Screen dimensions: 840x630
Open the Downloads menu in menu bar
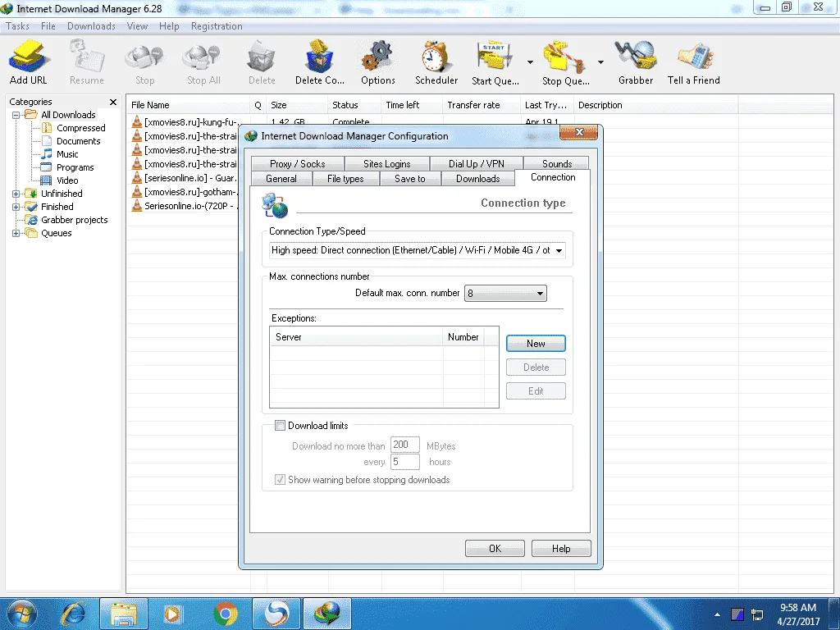(x=91, y=26)
